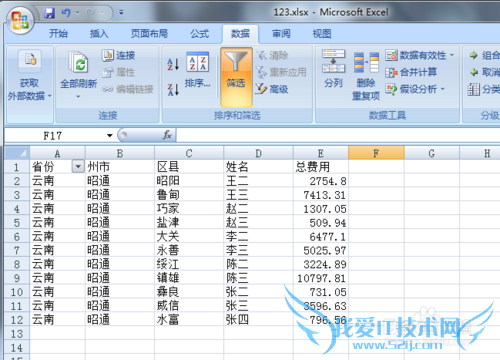Open the 排序 sort dialog
500x360 pixels.
198,71
